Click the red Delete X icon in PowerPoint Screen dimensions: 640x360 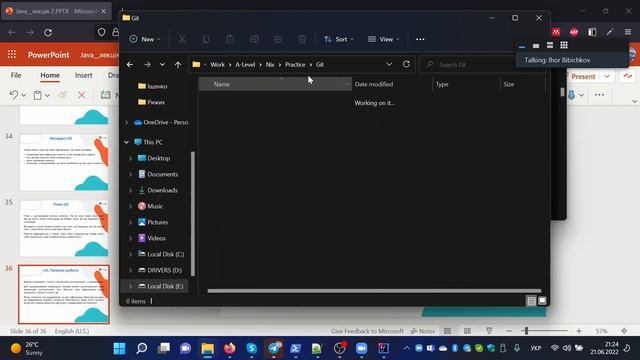[x=82, y=95]
